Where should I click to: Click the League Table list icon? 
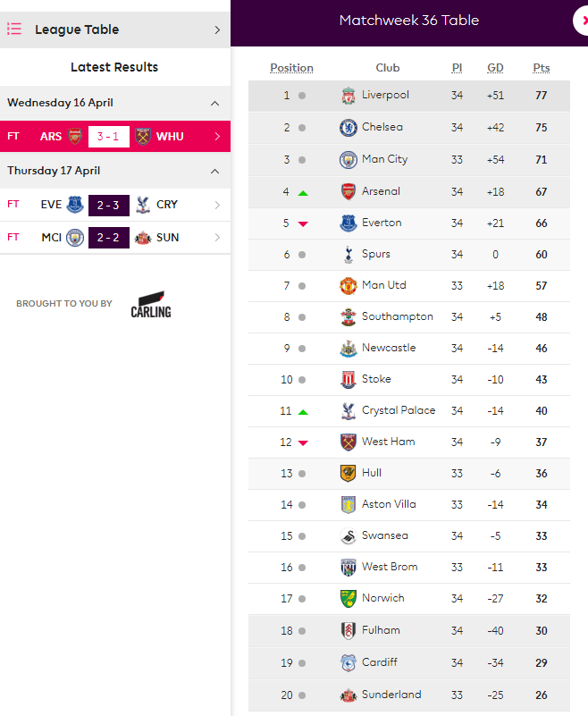tap(14, 29)
